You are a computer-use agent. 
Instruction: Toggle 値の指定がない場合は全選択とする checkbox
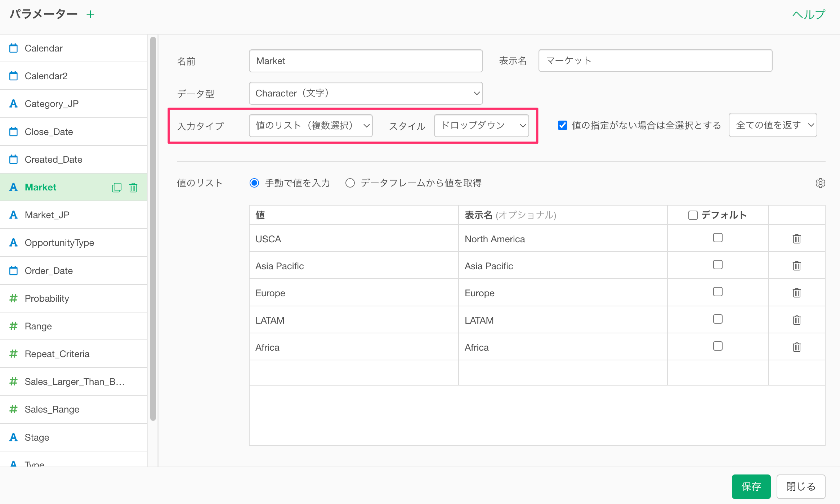562,125
